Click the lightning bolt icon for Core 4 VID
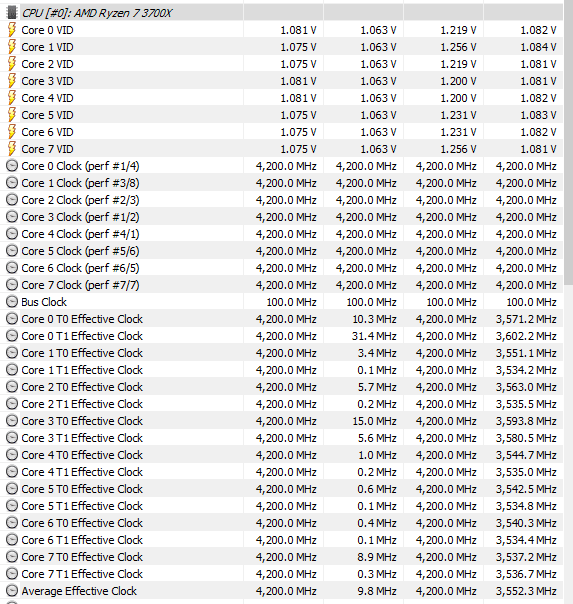Image resolution: width=573 pixels, height=604 pixels. 12,97
